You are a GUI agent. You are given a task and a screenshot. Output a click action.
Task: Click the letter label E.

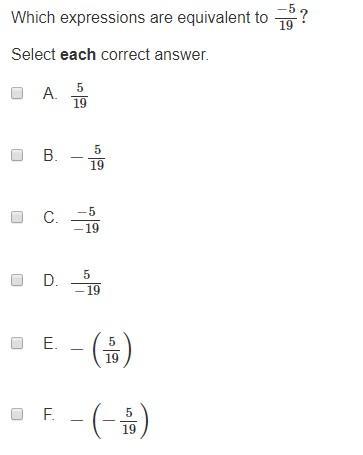click(50, 343)
